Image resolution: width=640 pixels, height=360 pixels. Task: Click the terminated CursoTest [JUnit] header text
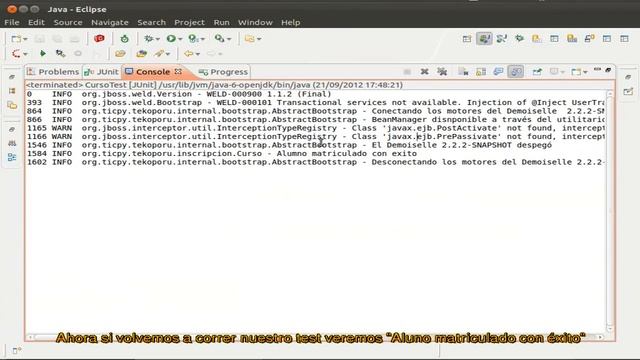(x=214, y=85)
